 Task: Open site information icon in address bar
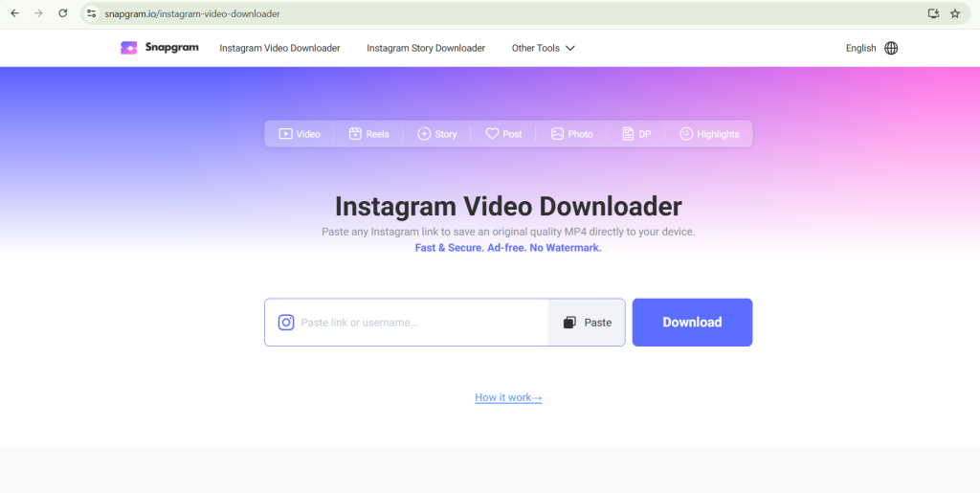click(92, 13)
